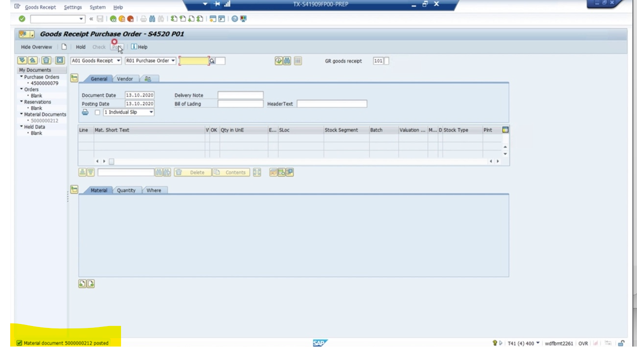This screenshot has width=637, height=364.
Task: Click the First Page icon
Action: (x=174, y=19)
